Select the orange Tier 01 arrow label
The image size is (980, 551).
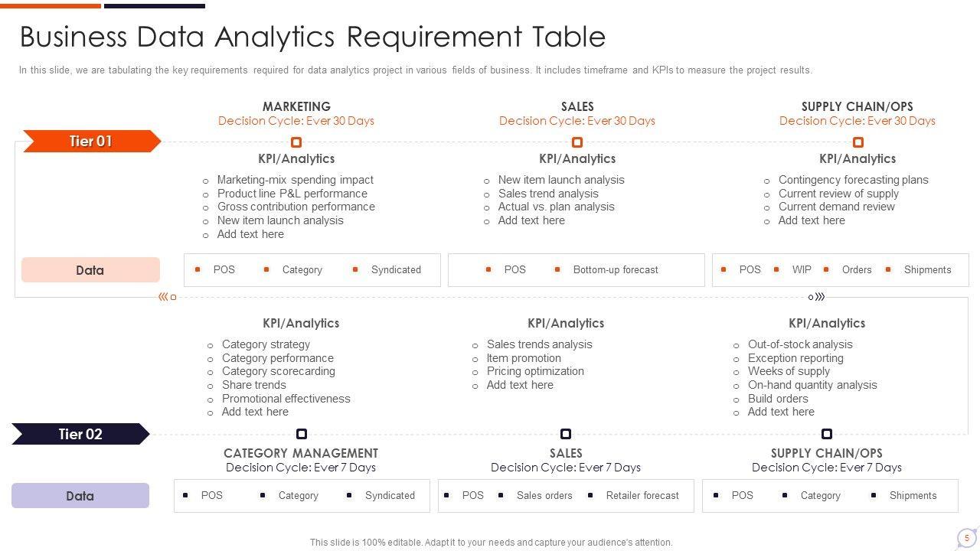(91, 142)
